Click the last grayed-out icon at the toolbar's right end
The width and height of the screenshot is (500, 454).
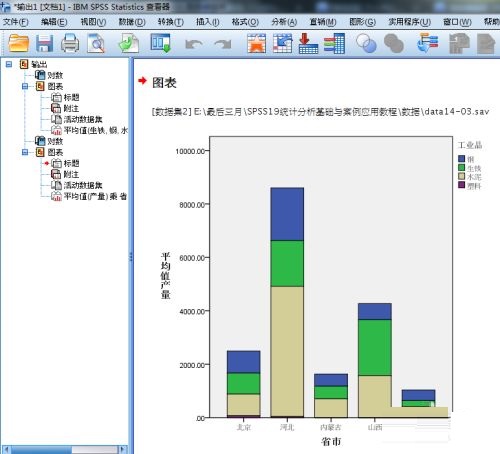point(486,44)
